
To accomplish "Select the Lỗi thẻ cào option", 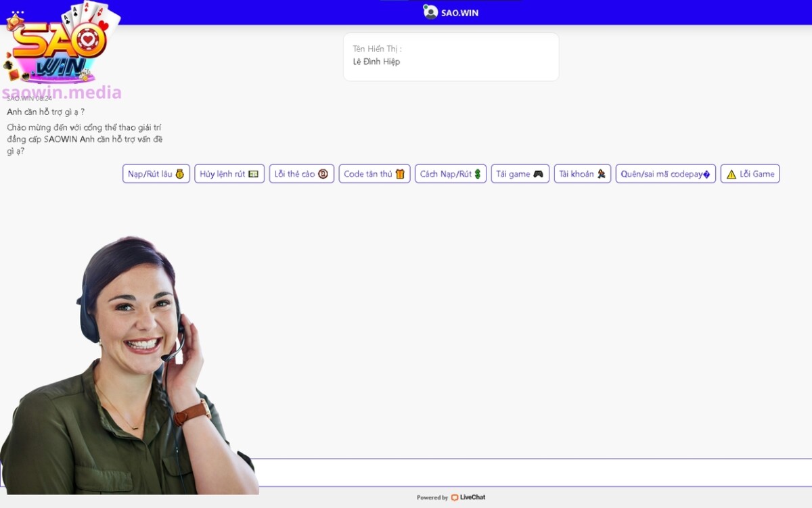I will [x=300, y=174].
